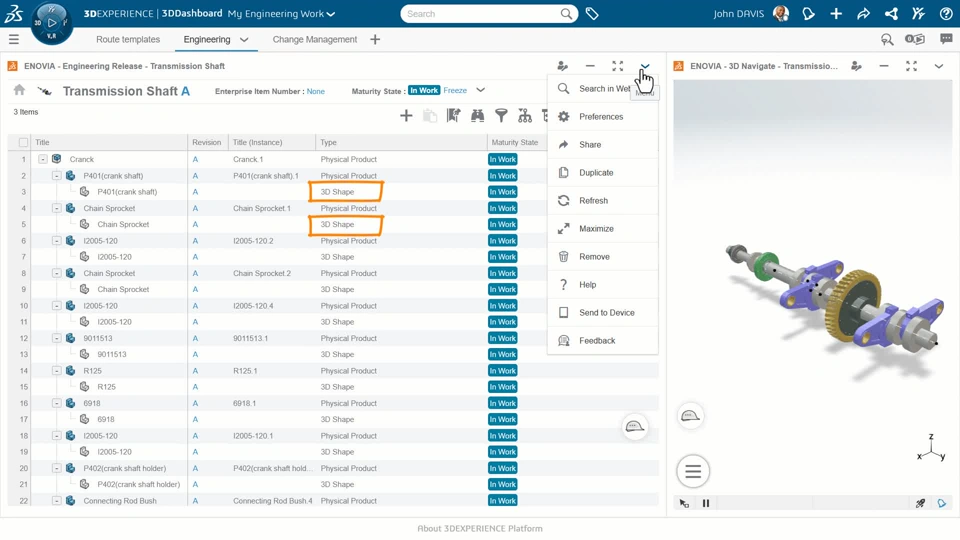Click the helmet icon in the item table

coord(635,427)
